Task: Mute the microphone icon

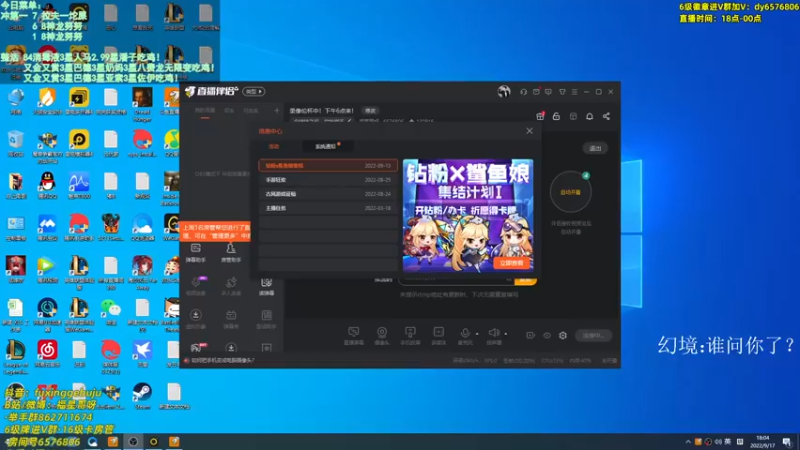Action: 465,333
